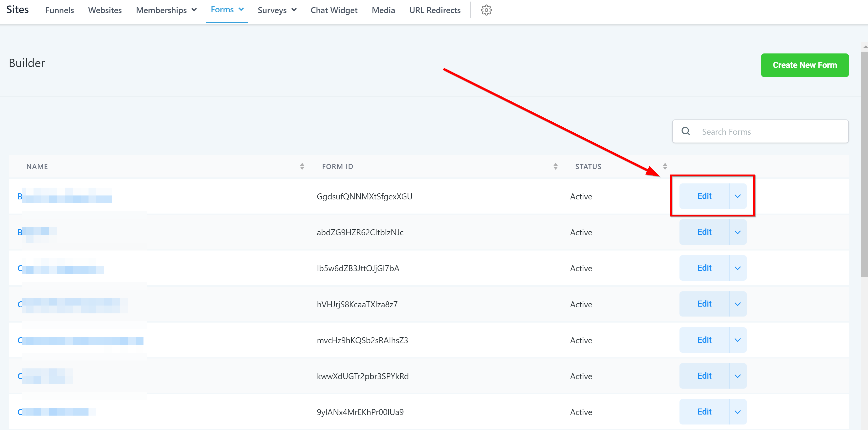Screen dimensions: 868x430
Task: Expand actions for form Ib5w6dZB3JttOJjGl7bA
Action: [x=737, y=268]
